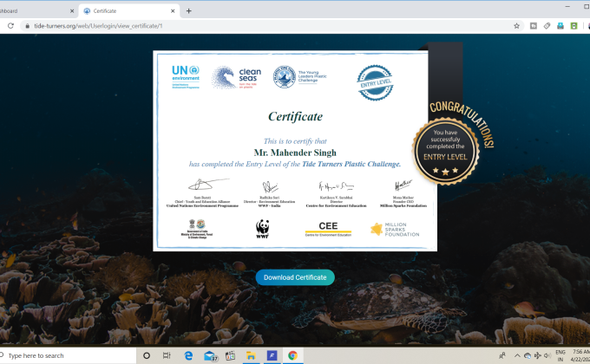Screen dimensions: 590x364
Task: Click the address bar URL
Action: [x=98, y=26]
